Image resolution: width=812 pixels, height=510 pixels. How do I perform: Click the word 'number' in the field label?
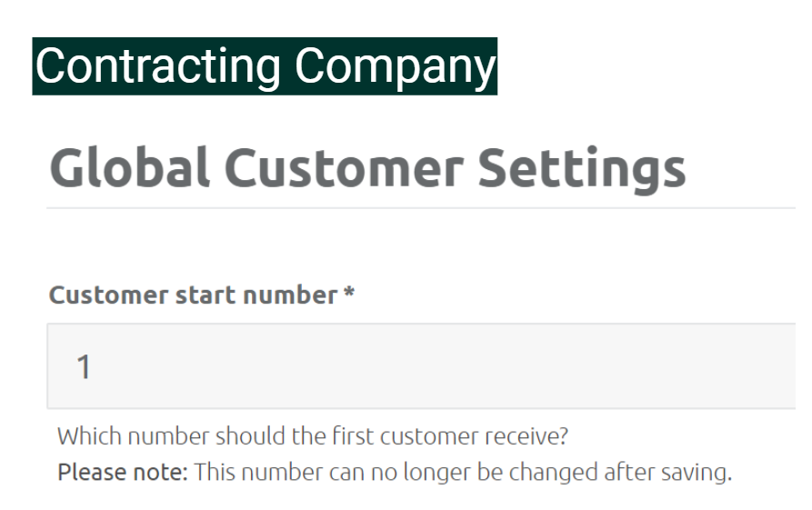(x=290, y=295)
